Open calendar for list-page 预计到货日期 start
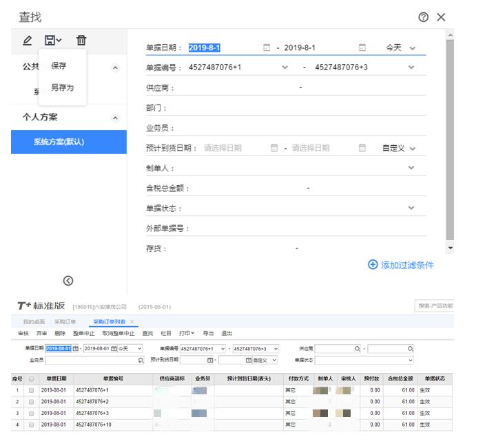This screenshot has width=485, height=448. click(210, 360)
